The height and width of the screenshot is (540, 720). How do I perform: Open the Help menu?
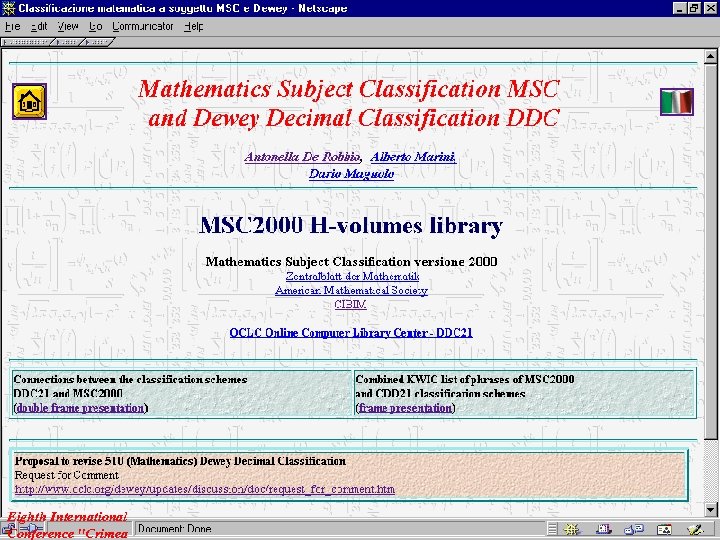click(193, 27)
